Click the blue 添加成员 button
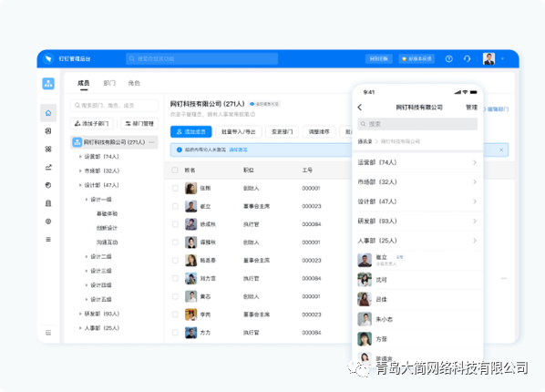The image size is (545, 392). point(190,132)
